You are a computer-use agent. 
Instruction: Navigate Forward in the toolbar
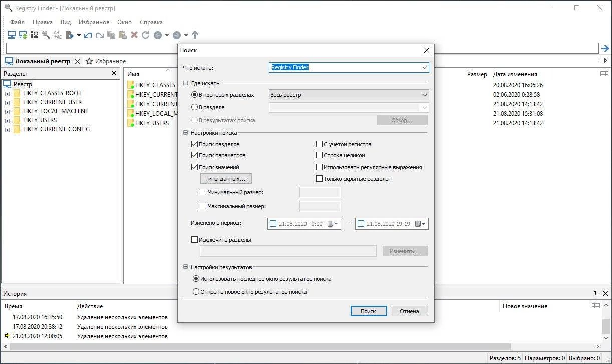(x=176, y=35)
